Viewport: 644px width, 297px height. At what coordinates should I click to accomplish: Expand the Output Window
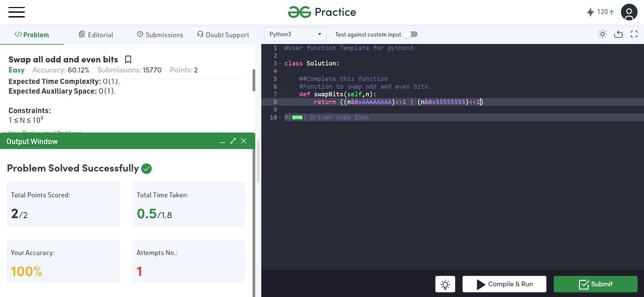pos(233,141)
